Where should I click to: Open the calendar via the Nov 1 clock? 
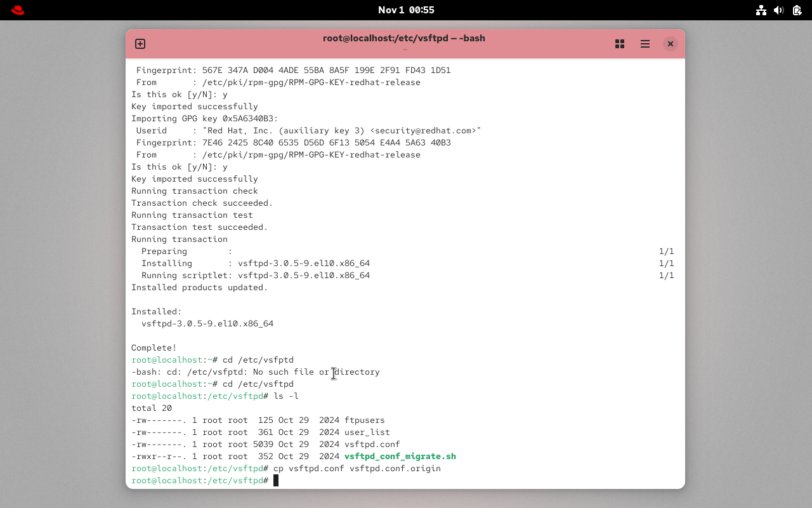(x=406, y=10)
